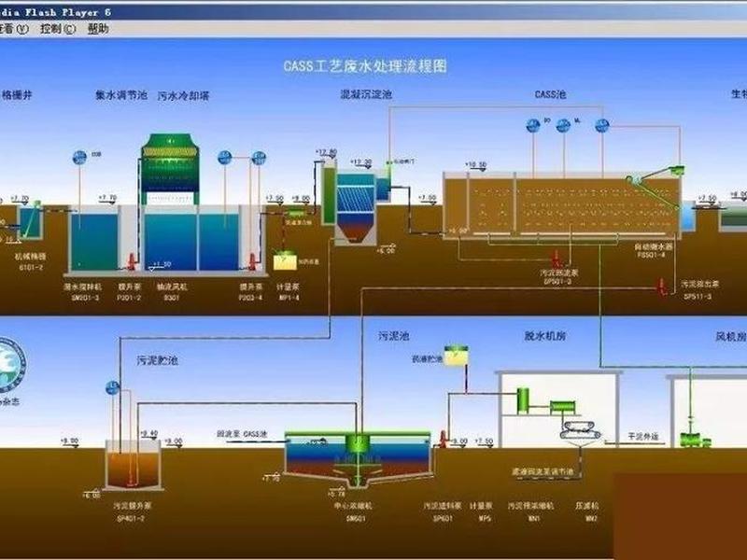747x560 pixels.
Task: Click the red 污泥排出泵 SP511-3 pump symbol
Action: point(662,287)
